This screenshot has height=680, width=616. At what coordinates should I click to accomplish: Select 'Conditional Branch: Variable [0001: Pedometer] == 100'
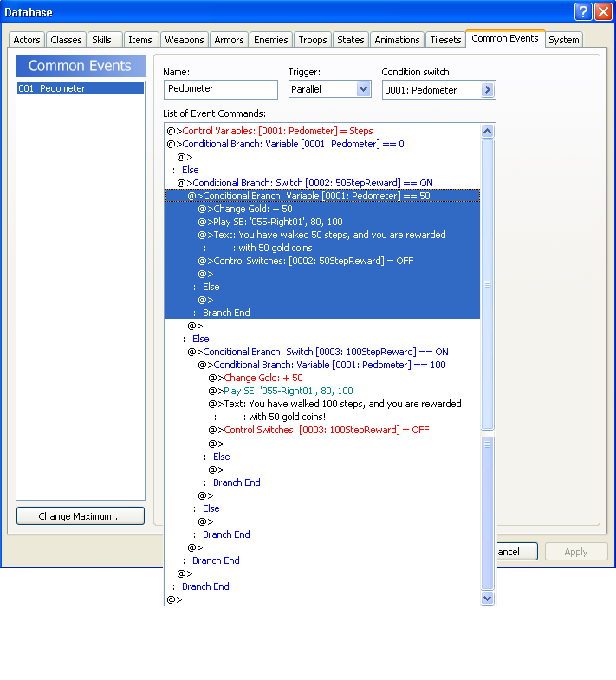click(x=321, y=365)
